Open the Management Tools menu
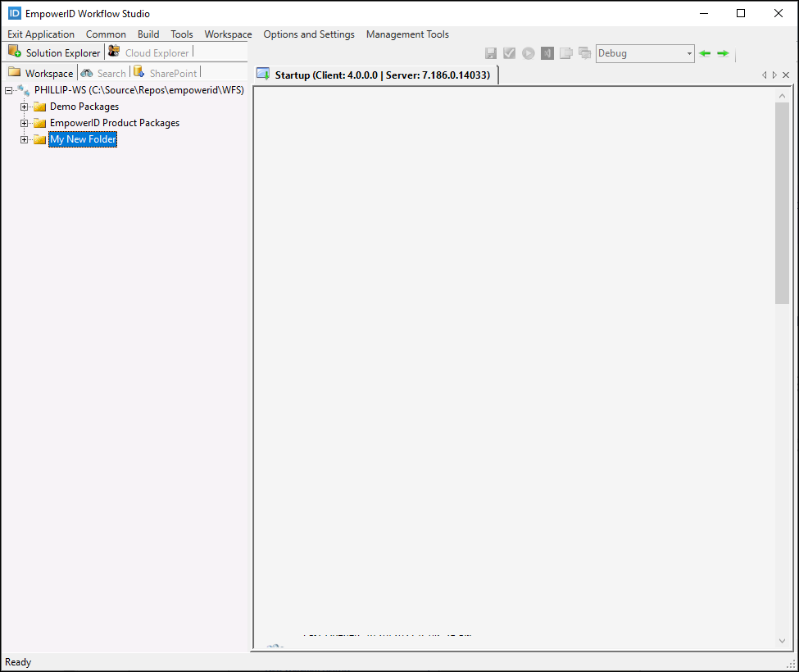Viewport: 799px width, 672px height. click(x=407, y=34)
